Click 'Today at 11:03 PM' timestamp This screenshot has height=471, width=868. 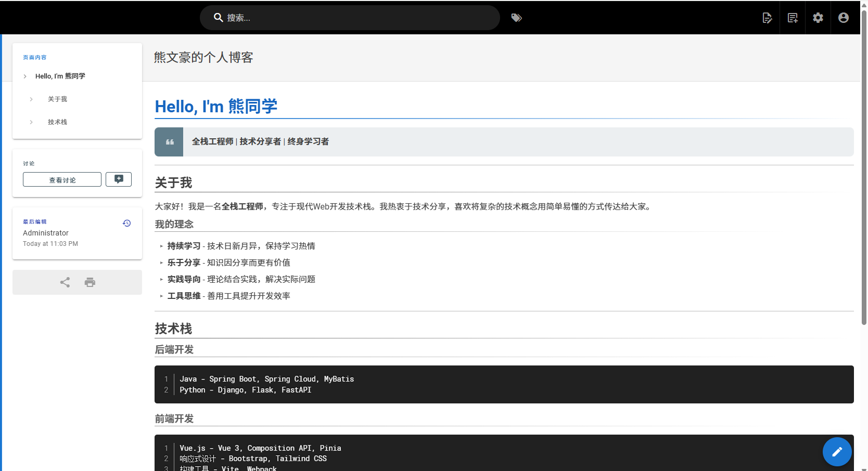click(50, 244)
